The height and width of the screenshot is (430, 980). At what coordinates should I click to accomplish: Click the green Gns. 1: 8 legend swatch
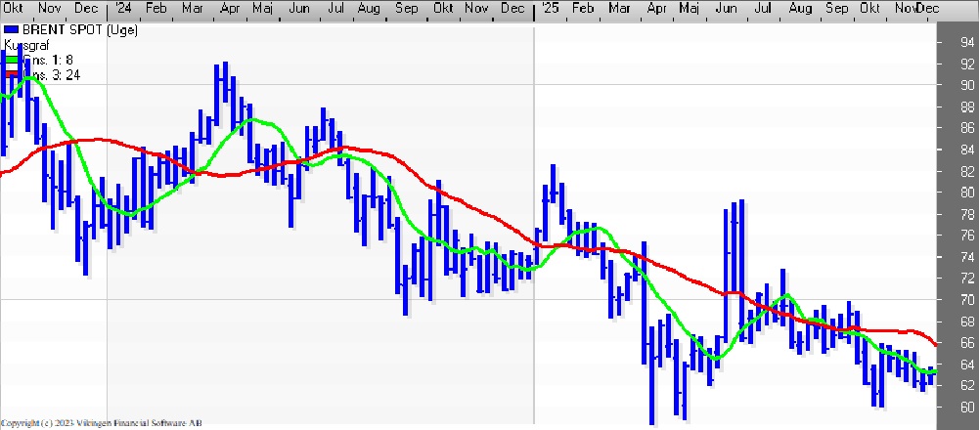12,59
